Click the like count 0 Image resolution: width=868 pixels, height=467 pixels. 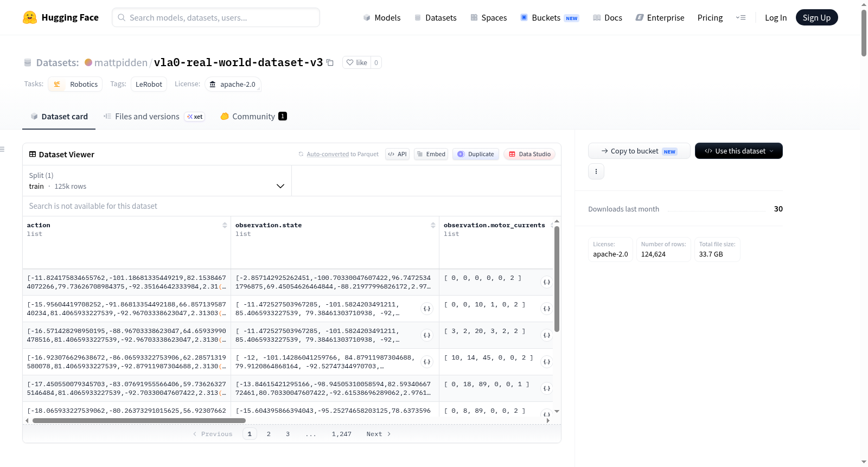pyautogui.click(x=376, y=62)
